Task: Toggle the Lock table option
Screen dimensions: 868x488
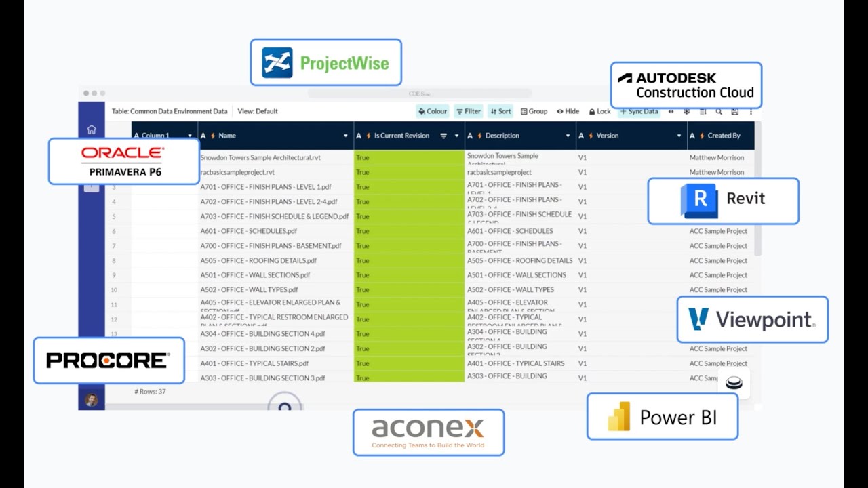Action: [x=599, y=111]
